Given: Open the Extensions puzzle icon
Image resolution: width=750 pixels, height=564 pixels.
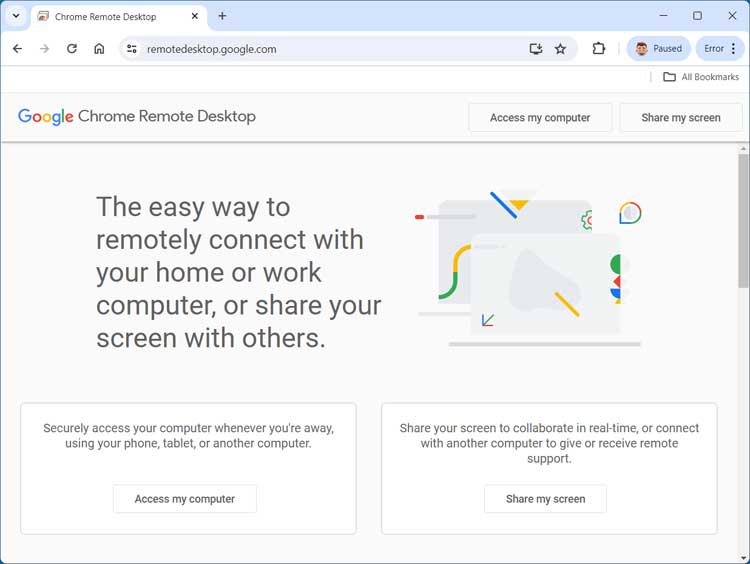Looking at the screenshot, I should pos(598,49).
